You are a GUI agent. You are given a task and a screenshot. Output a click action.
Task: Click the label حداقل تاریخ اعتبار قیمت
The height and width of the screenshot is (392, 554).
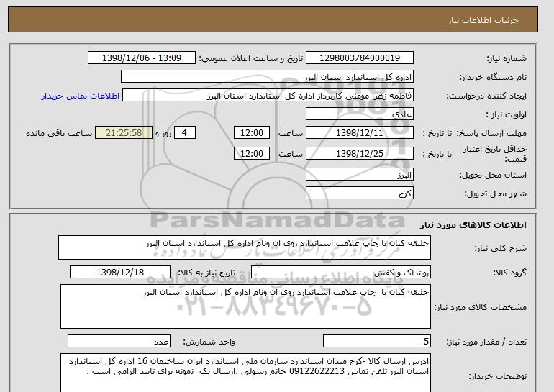tap(495, 154)
